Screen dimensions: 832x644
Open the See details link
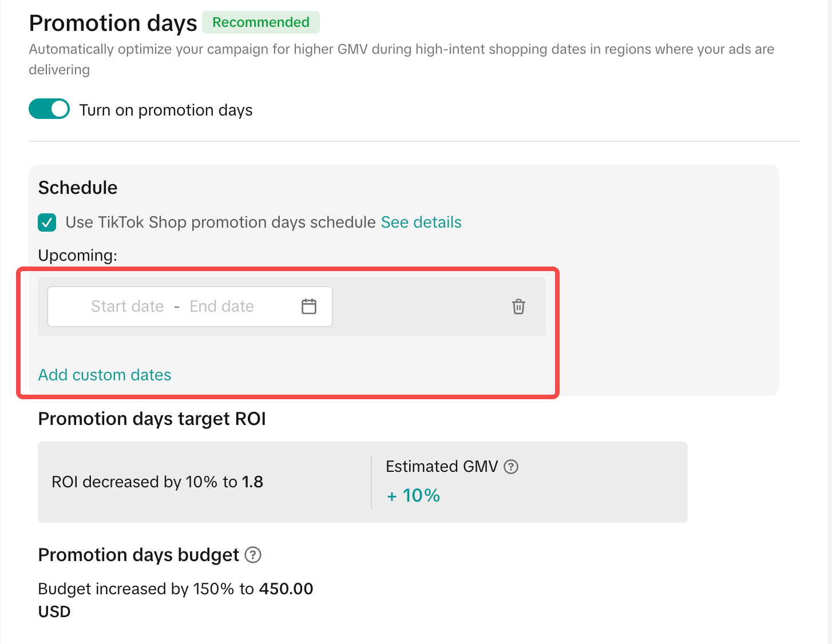(x=421, y=222)
